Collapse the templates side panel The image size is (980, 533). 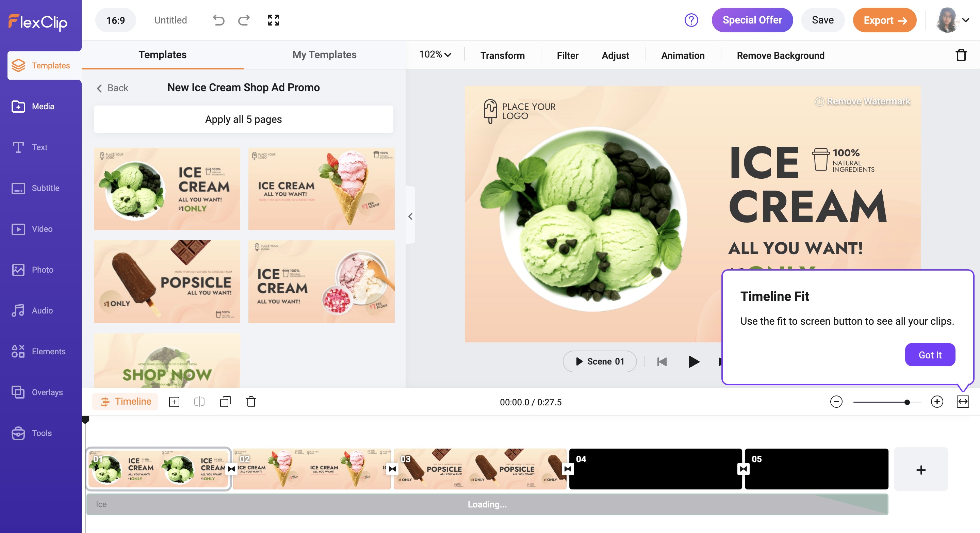coord(410,216)
